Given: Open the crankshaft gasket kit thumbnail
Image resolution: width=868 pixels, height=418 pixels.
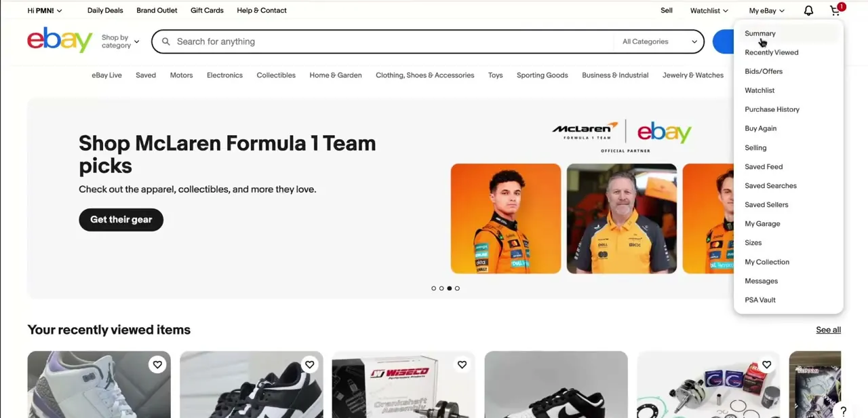Looking at the screenshot, I should pos(708,385).
